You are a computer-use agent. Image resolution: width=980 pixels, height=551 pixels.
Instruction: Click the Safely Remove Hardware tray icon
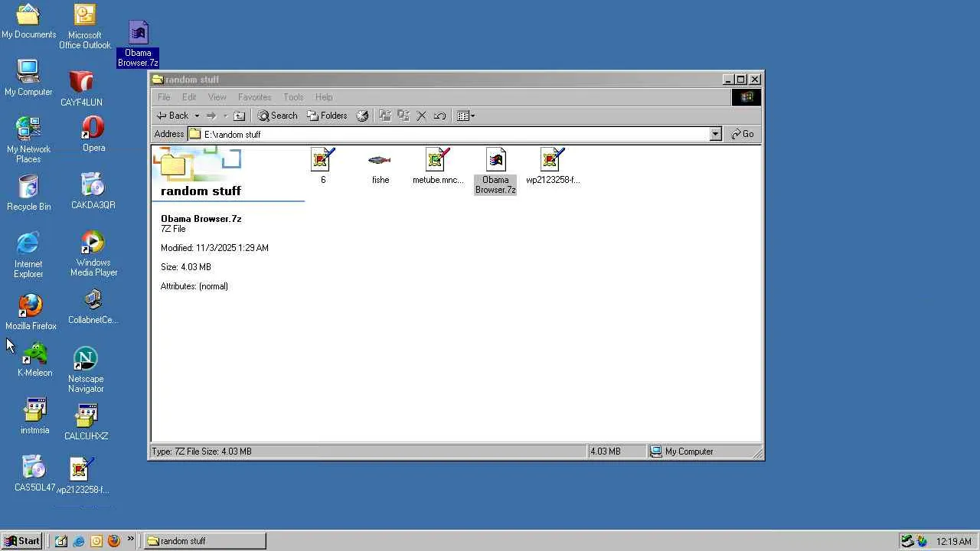click(907, 541)
